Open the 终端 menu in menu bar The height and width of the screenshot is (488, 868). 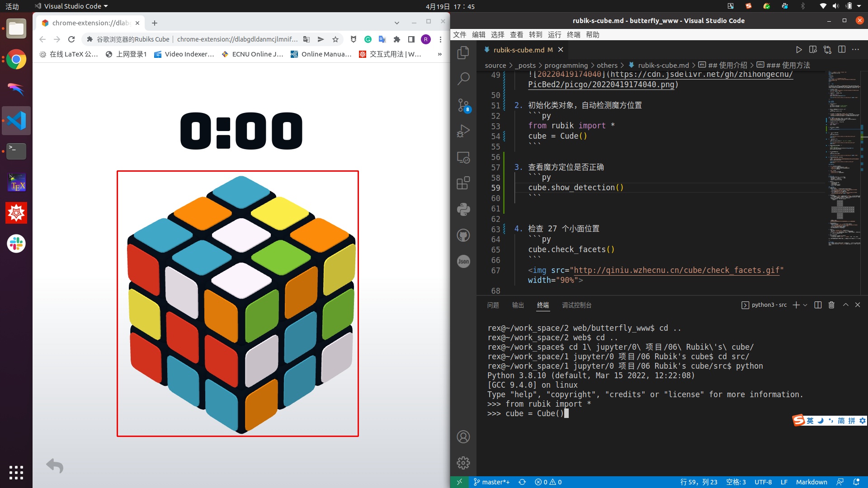point(573,35)
